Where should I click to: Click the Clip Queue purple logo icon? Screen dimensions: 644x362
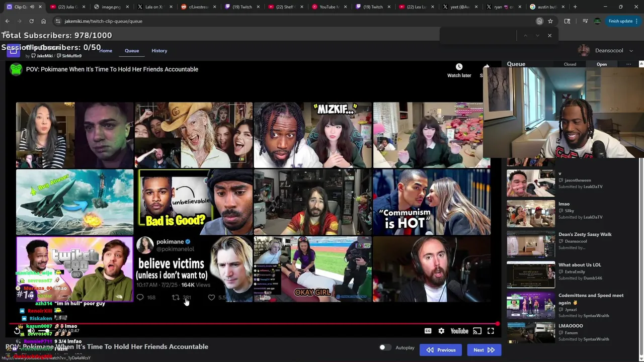14,50
